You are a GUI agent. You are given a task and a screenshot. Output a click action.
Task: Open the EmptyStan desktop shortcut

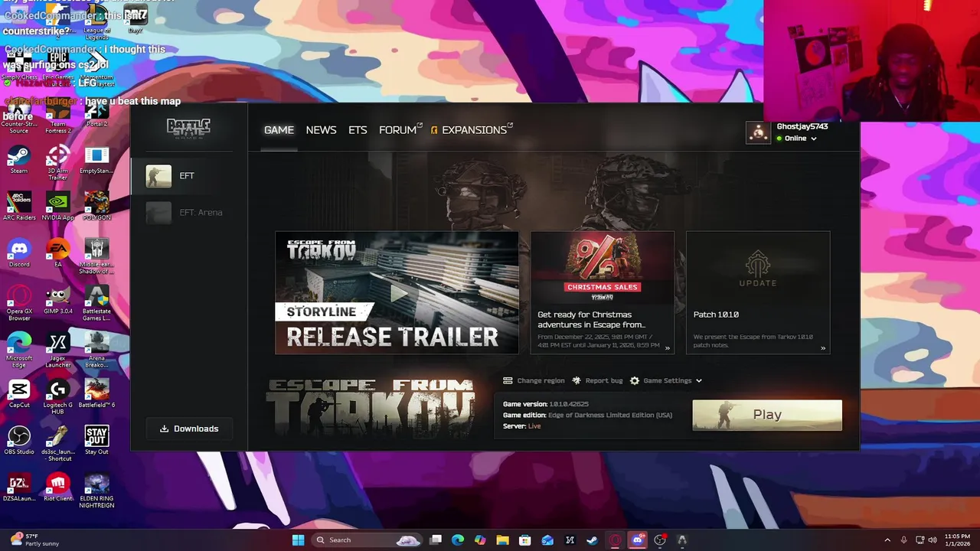[x=96, y=160]
